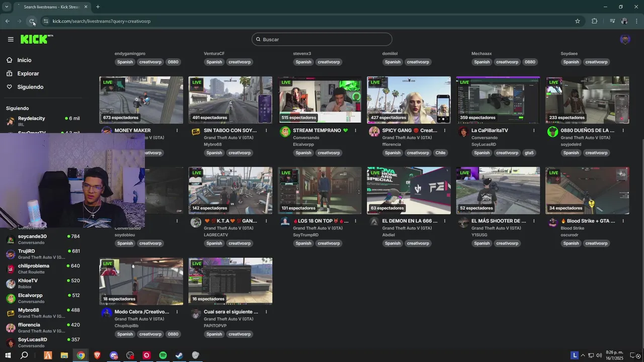The height and width of the screenshot is (362, 644).
Task: Open options menu for STREAM TEMPRANO
Action: (355, 131)
